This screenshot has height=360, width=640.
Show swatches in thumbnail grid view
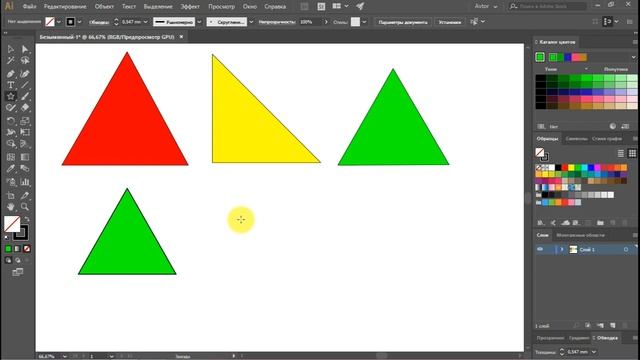pos(632,153)
